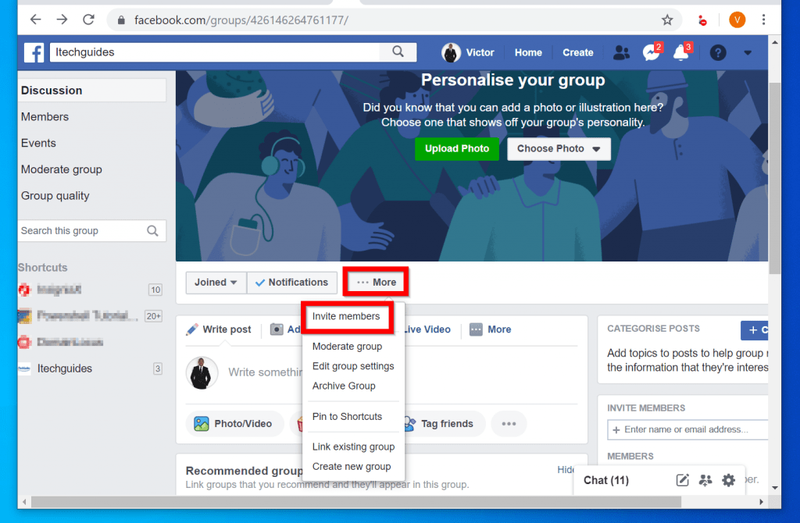Open Group quality in the left sidebar
The height and width of the screenshot is (523, 800).
(x=55, y=196)
